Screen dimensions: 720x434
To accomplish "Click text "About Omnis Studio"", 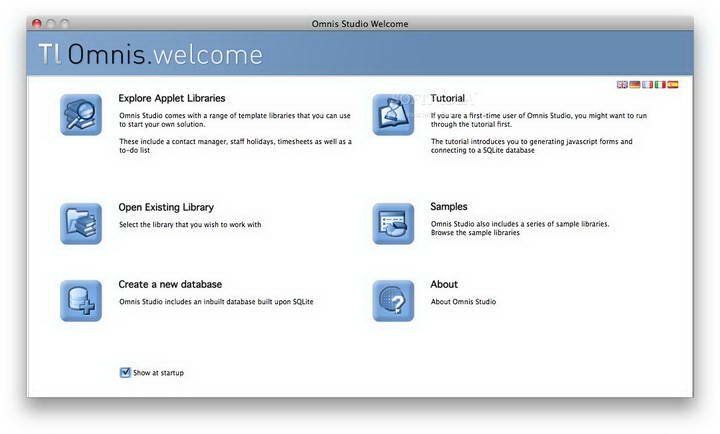I will (x=463, y=302).
